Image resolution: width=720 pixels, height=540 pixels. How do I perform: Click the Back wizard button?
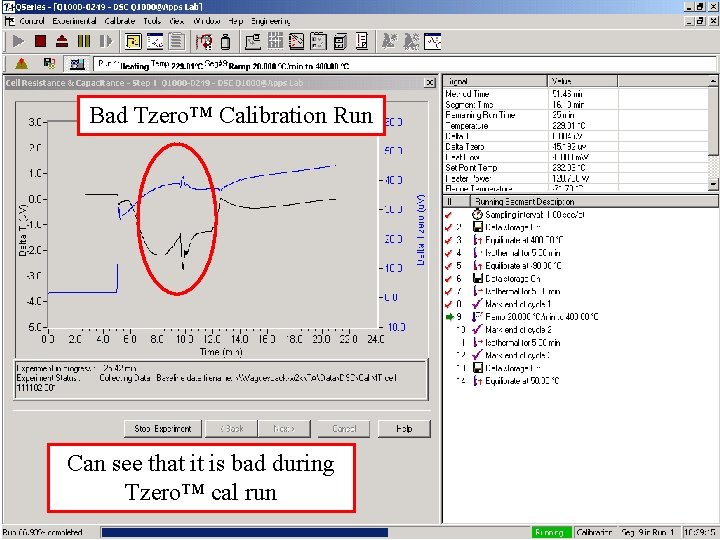231,429
